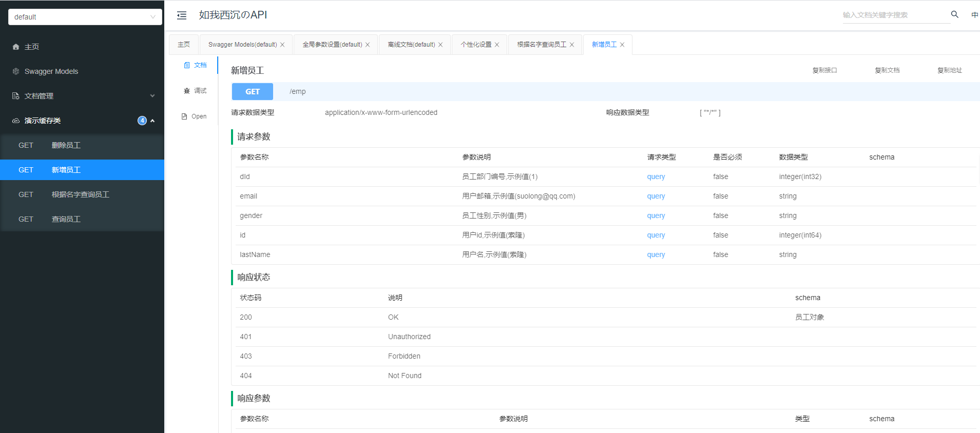
Task: Close the 根据名字查询员工 tab
Action: pos(572,45)
